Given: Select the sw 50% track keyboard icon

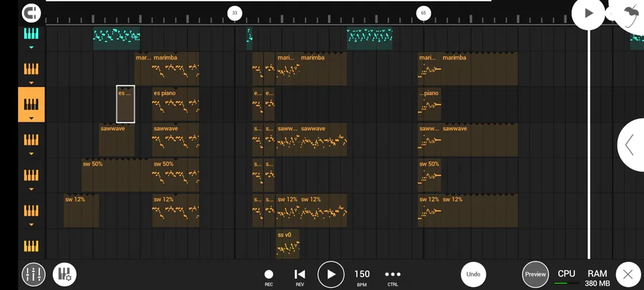Looking at the screenshot, I should [x=31, y=175].
